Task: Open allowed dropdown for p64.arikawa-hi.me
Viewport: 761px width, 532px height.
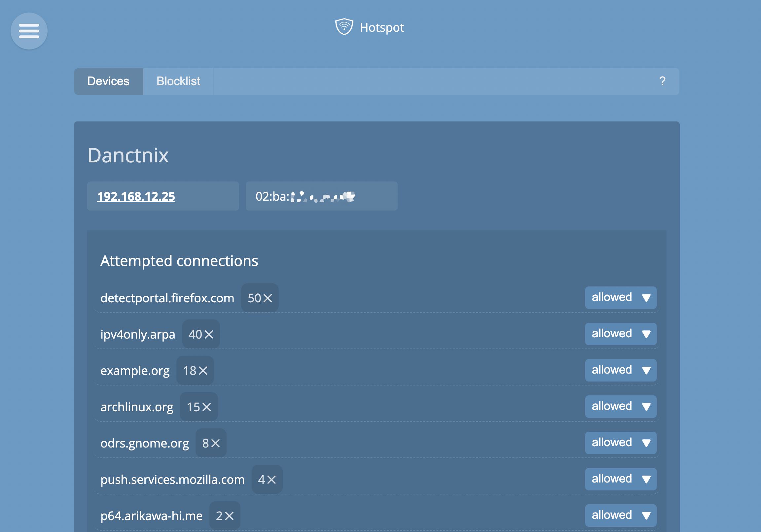Action: [621, 515]
